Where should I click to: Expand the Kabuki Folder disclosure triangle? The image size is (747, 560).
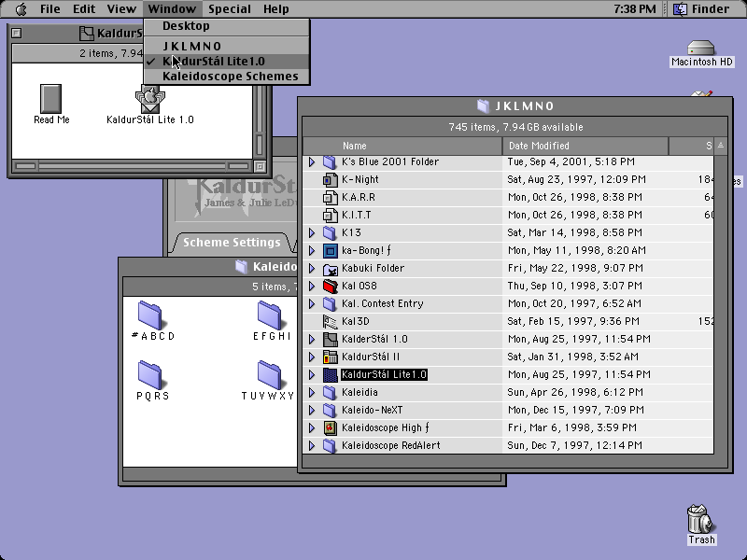(x=312, y=268)
